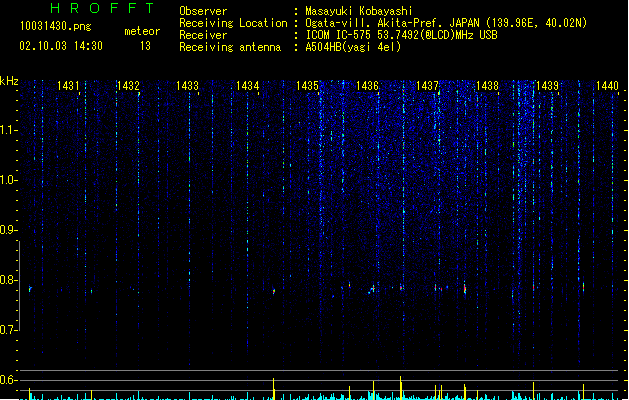Click the meteor echo just after 1434
Screen dimensions: 629x400
click(274, 291)
